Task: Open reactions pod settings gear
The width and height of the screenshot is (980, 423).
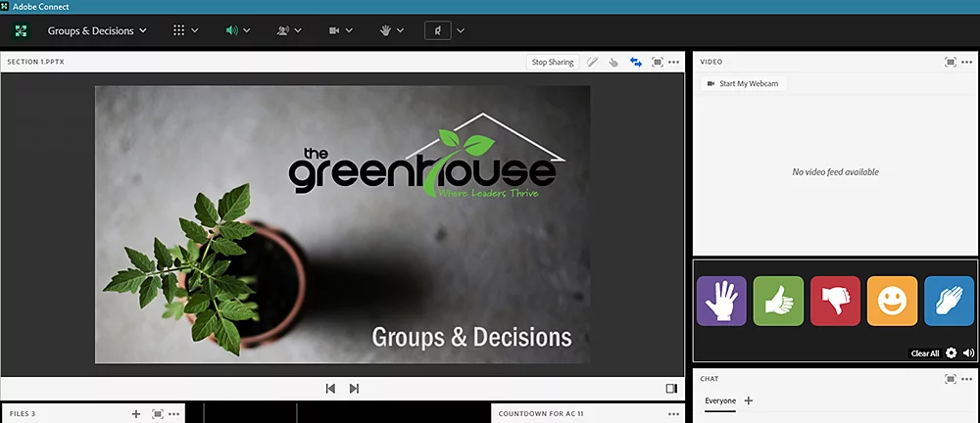Action: click(x=952, y=353)
